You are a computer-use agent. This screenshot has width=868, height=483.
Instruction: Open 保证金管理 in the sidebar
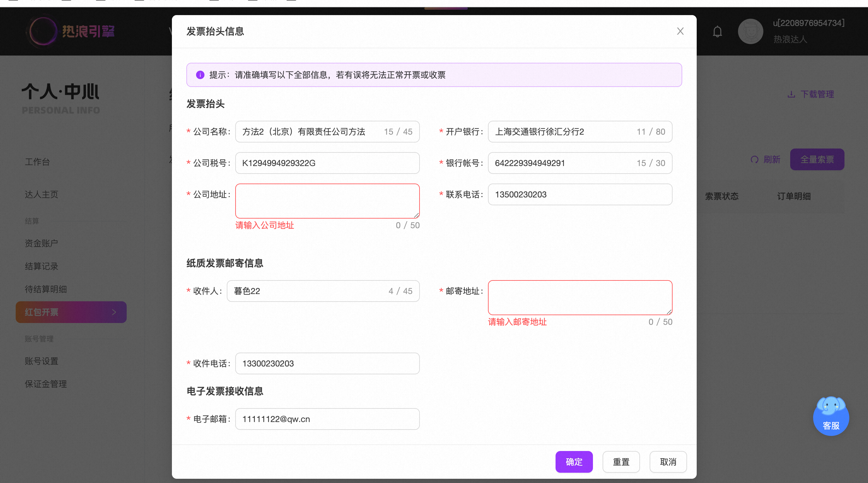point(46,384)
